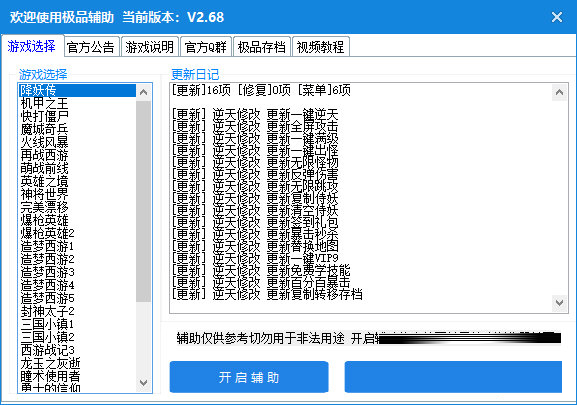Select 火线风暴 in the game list

[x=77, y=142]
